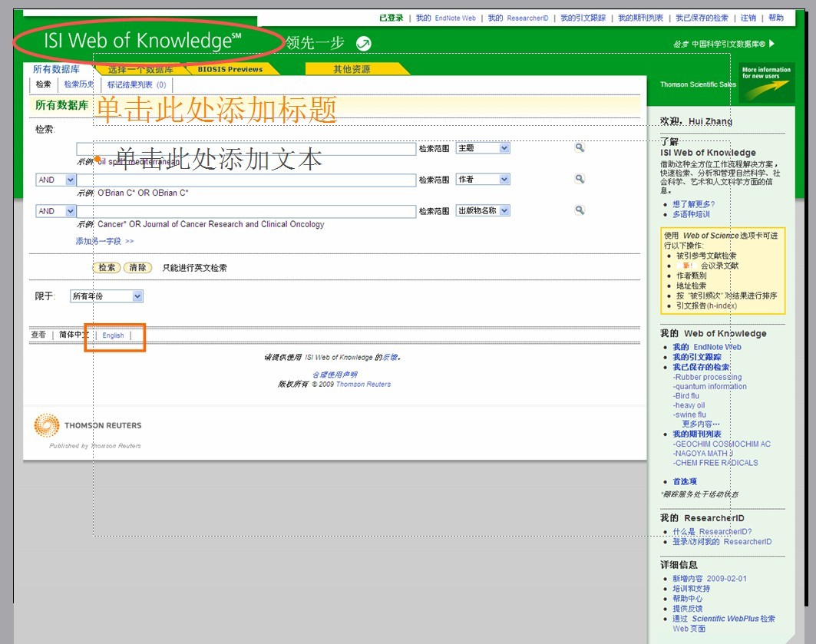Open 我的期刊列表 in top bar

click(x=641, y=18)
